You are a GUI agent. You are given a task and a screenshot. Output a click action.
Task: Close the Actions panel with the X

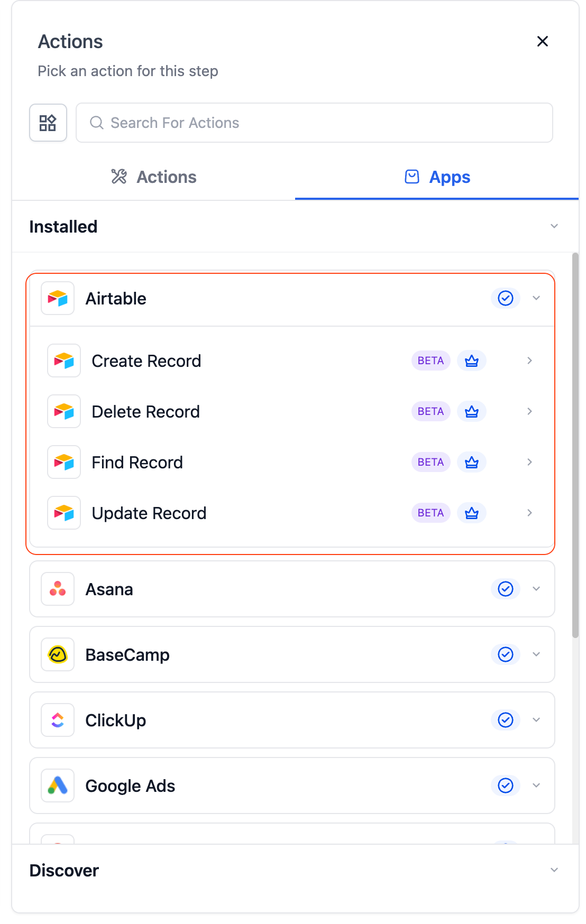[542, 41]
